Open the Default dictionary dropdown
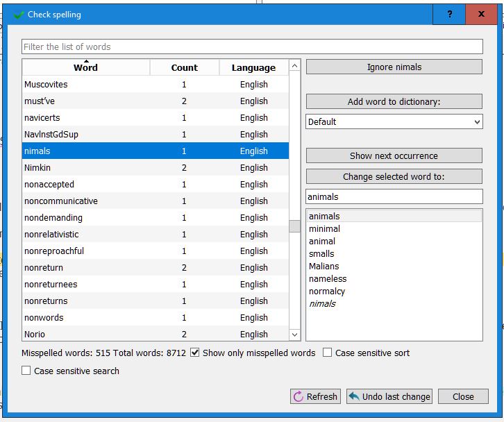Viewport: 504px width, 422px height. coord(394,122)
